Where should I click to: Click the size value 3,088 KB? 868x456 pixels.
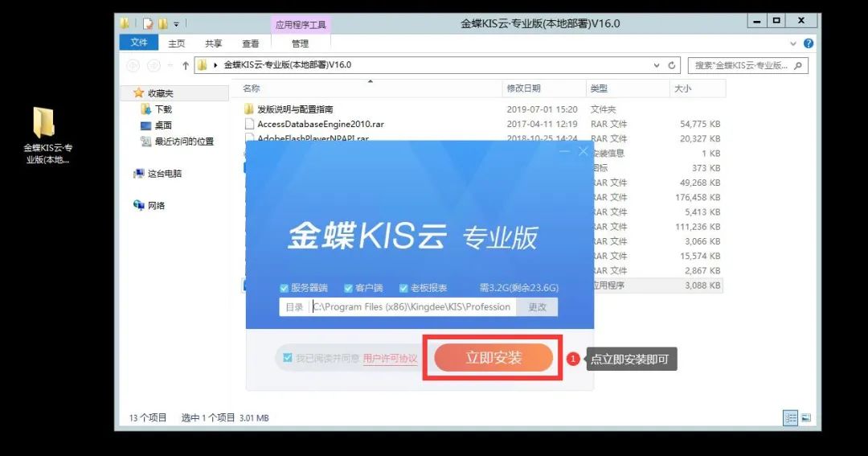702,286
